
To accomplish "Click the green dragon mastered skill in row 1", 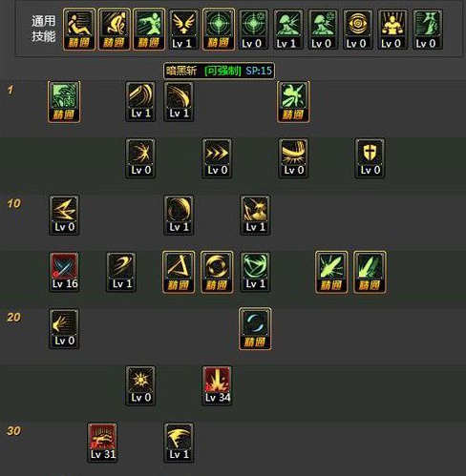I will pyautogui.click(x=64, y=101).
